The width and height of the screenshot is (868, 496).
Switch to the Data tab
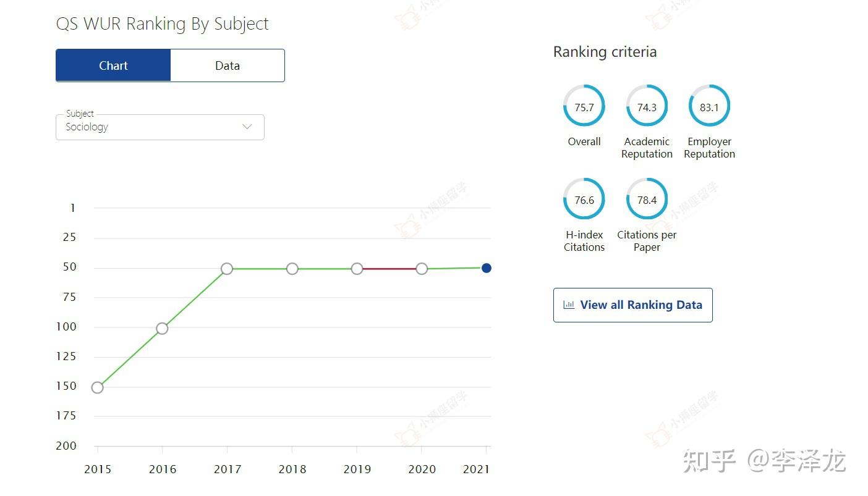[x=227, y=65]
